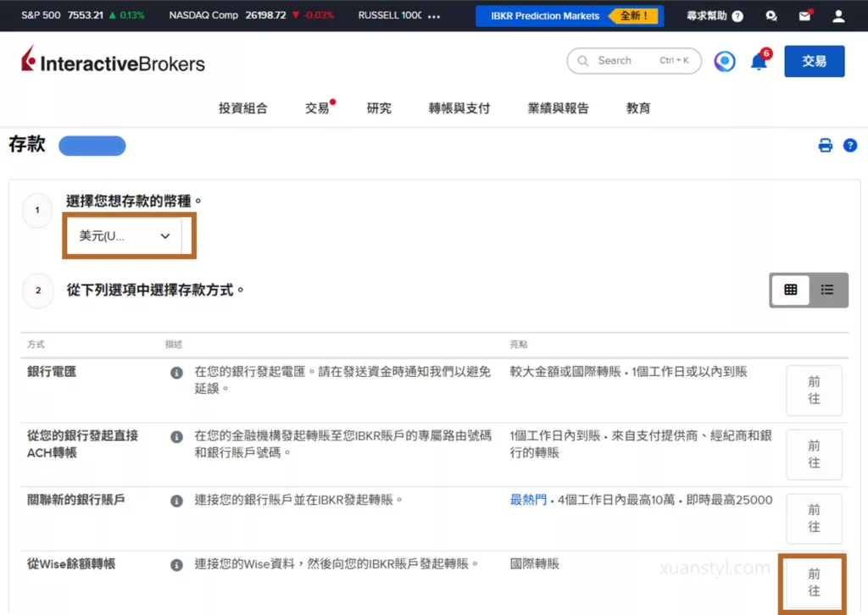
Task: Click the 最熱門 link
Action: point(527,500)
